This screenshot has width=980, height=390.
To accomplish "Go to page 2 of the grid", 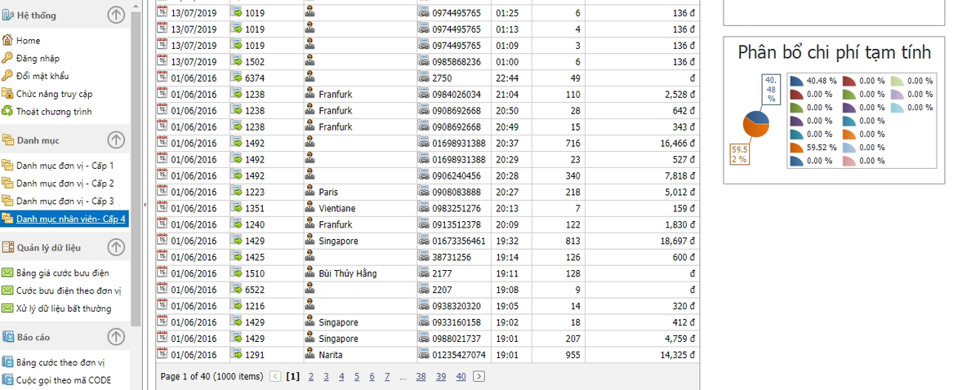I will (310, 376).
